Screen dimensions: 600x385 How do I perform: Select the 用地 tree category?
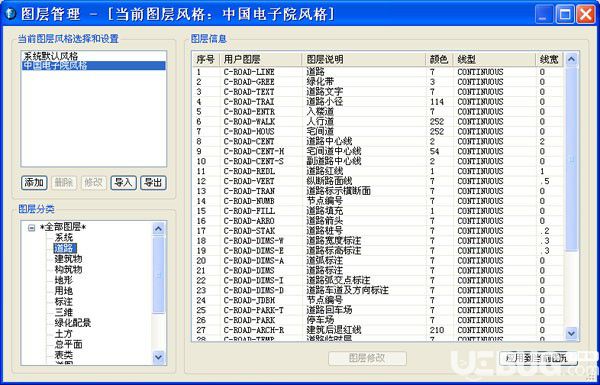[64, 291]
